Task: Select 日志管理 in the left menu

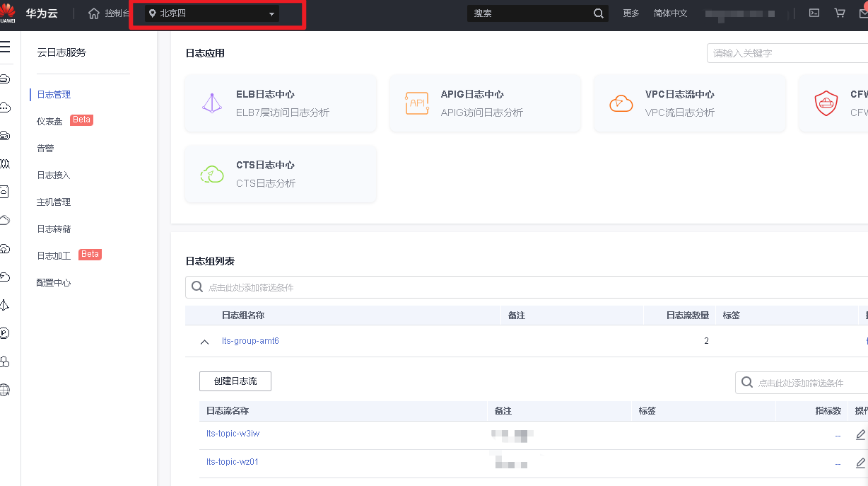Action: tap(54, 95)
